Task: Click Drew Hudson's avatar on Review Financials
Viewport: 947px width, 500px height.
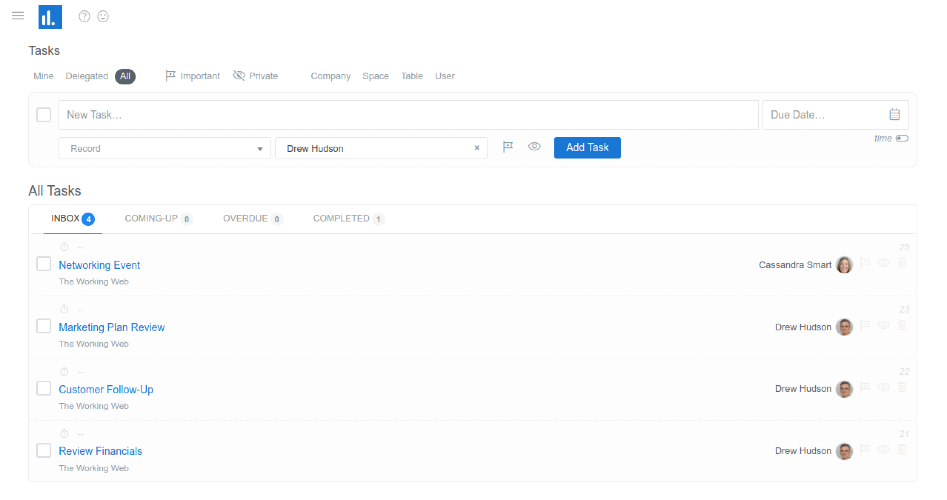Action: 844,451
